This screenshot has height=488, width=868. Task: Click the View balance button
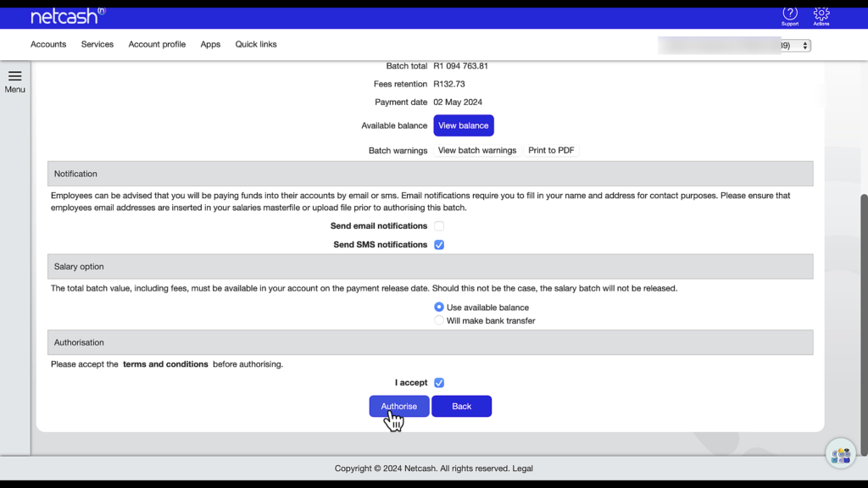coord(464,125)
